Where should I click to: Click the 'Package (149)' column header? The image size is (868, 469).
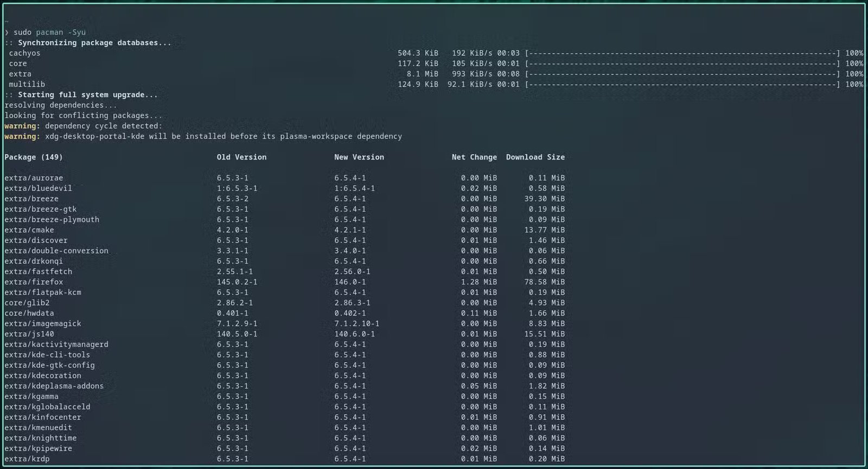pos(34,157)
